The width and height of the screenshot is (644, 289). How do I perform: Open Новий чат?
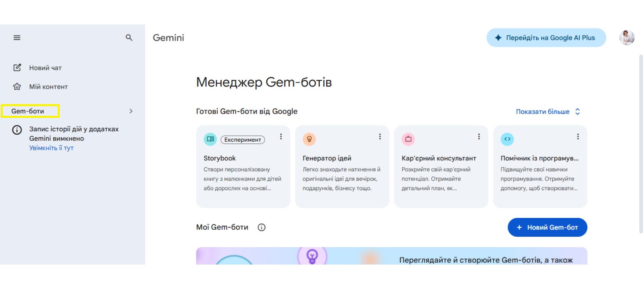[x=45, y=68]
